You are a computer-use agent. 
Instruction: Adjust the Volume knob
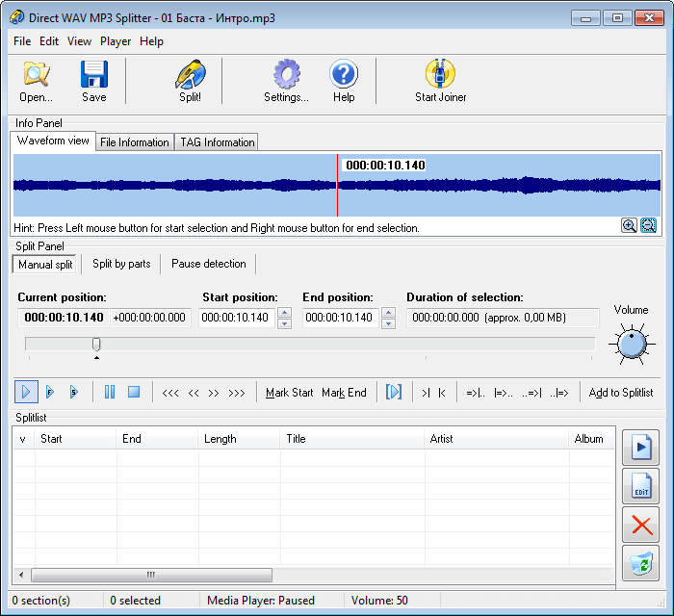tap(632, 344)
